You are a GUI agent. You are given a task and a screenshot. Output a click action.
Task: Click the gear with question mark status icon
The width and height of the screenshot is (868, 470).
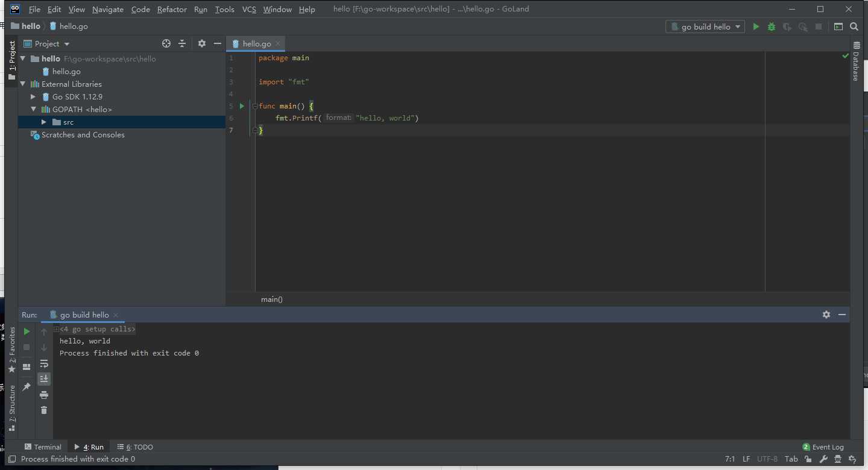854,459
